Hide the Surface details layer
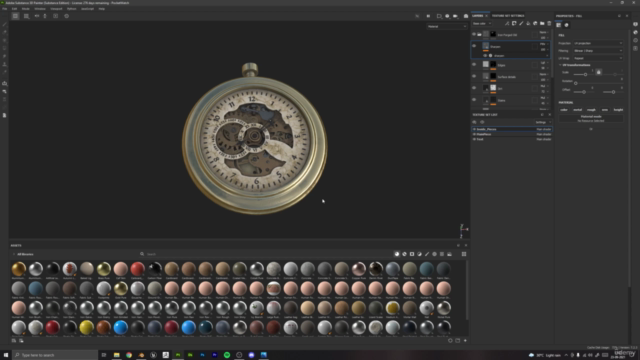The image size is (640, 360). pyautogui.click(x=474, y=76)
